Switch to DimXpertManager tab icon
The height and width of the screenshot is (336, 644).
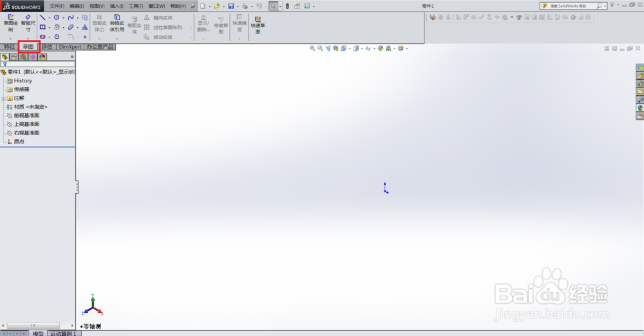33,57
